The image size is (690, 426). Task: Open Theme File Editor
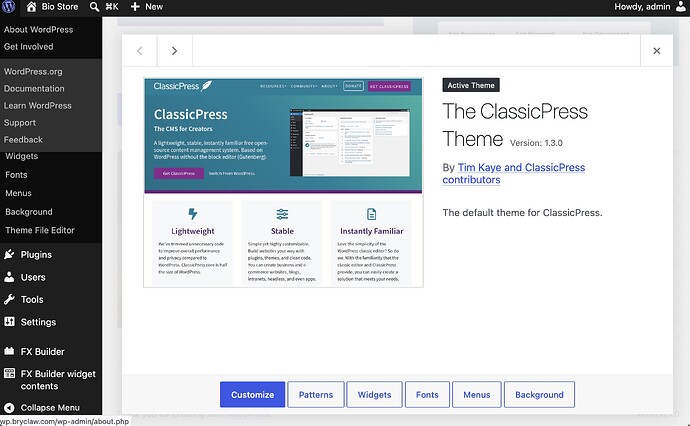click(x=40, y=230)
